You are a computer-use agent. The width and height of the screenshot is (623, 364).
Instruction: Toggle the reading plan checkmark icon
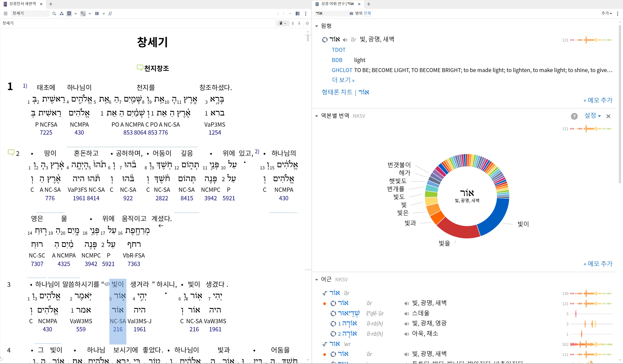pyautogui.click(x=69, y=14)
